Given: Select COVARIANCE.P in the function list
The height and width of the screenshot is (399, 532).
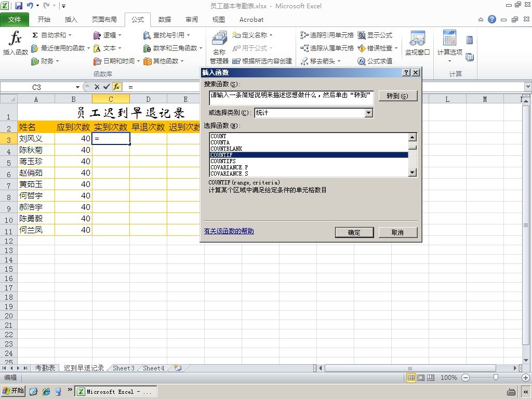Looking at the screenshot, I should coord(309,167).
